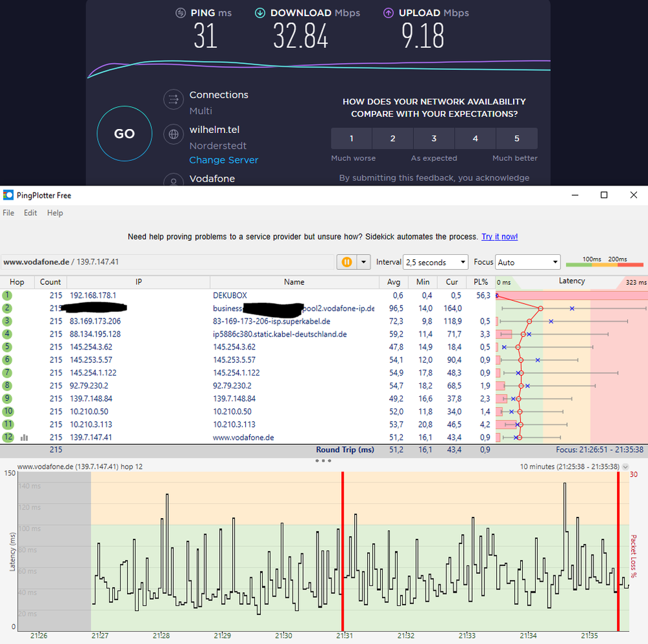
Task: Open the Help menu in PingPlotter
Action: click(55, 213)
